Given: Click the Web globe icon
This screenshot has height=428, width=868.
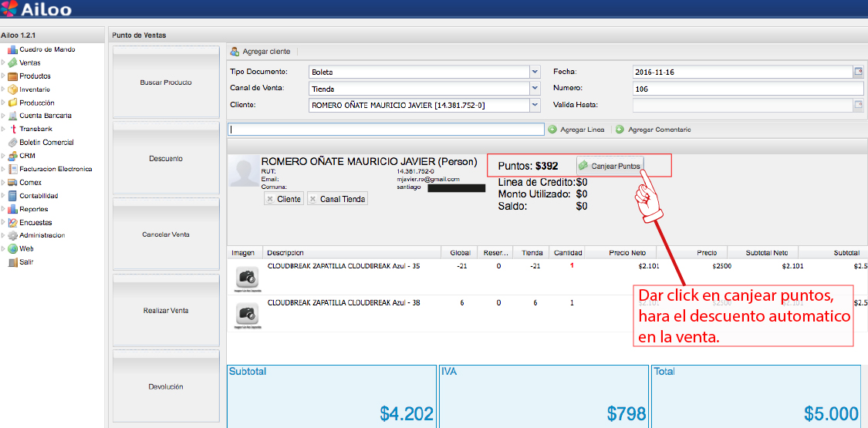Looking at the screenshot, I should 12,248.
